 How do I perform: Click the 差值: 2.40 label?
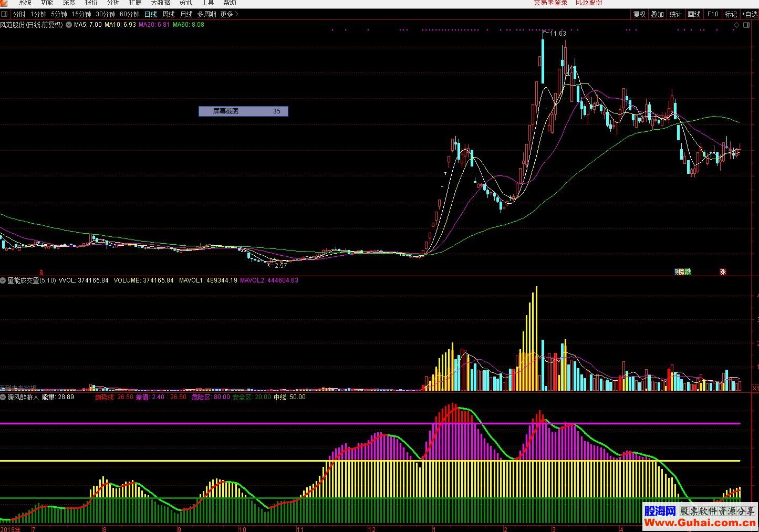click(x=150, y=397)
